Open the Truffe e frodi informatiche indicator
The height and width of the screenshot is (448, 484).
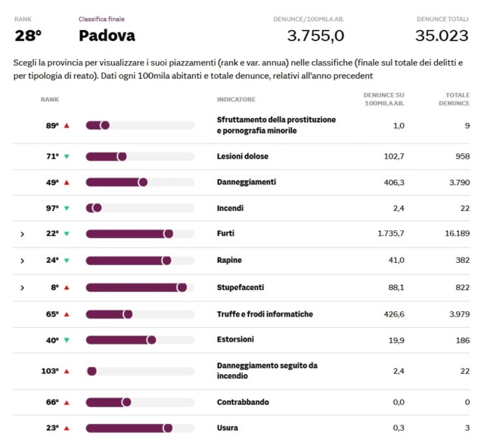tap(265, 314)
